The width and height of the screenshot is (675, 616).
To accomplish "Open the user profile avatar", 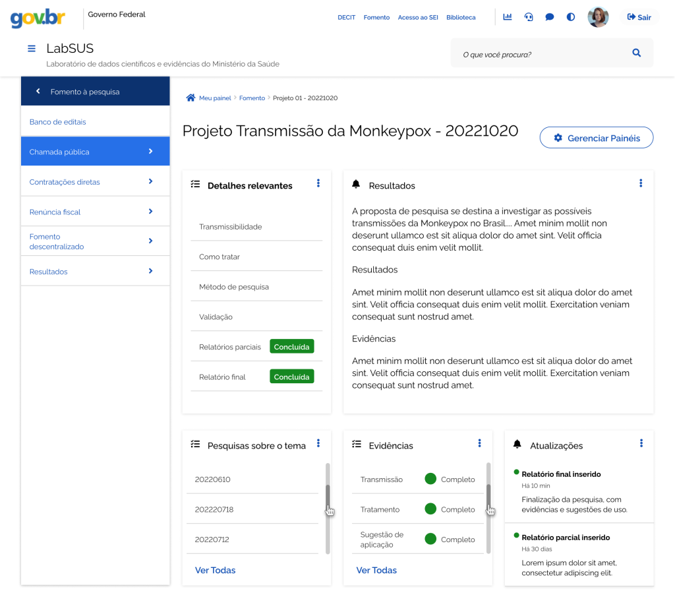I will pyautogui.click(x=598, y=17).
